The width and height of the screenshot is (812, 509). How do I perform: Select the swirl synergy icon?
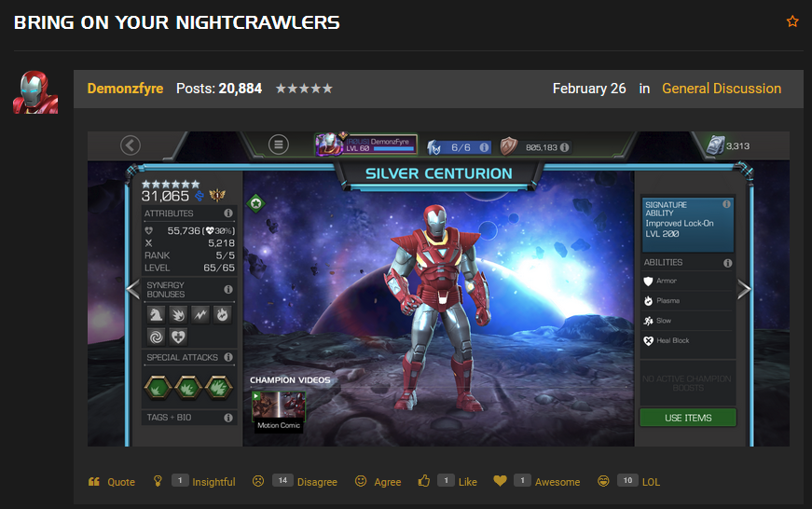pos(156,337)
